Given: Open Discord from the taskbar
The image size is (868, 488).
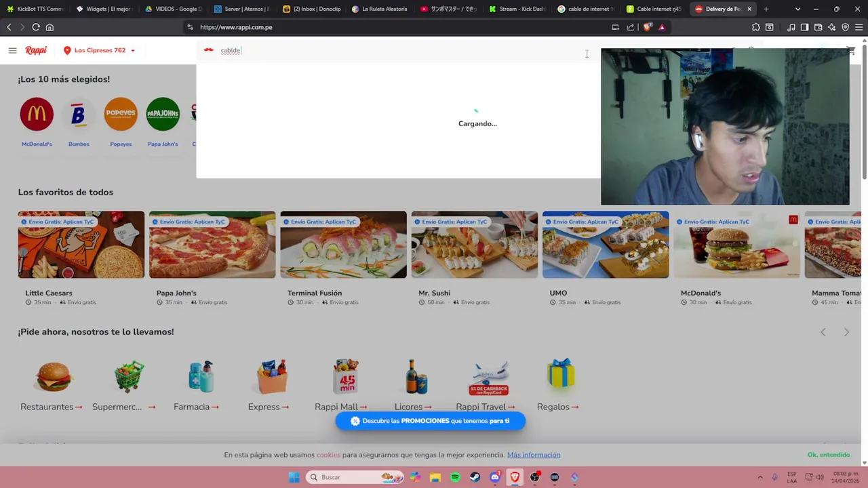Looking at the screenshot, I should (x=495, y=477).
